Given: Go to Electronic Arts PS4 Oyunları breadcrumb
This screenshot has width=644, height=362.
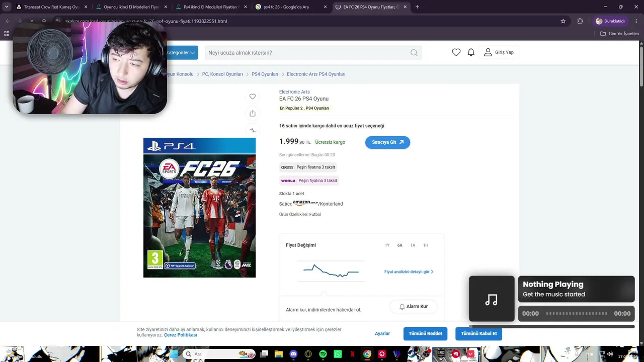Looking at the screenshot, I should pos(316,74).
